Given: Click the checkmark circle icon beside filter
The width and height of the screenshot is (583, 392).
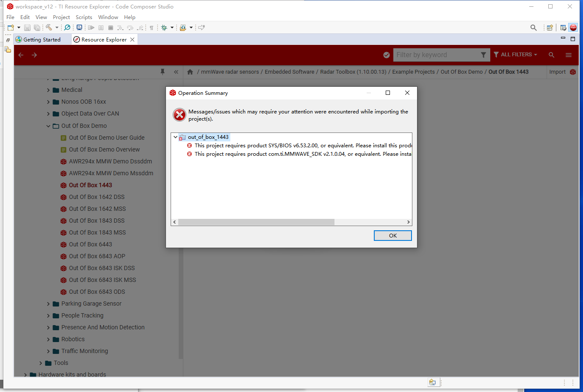Looking at the screenshot, I should pyautogui.click(x=387, y=55).
